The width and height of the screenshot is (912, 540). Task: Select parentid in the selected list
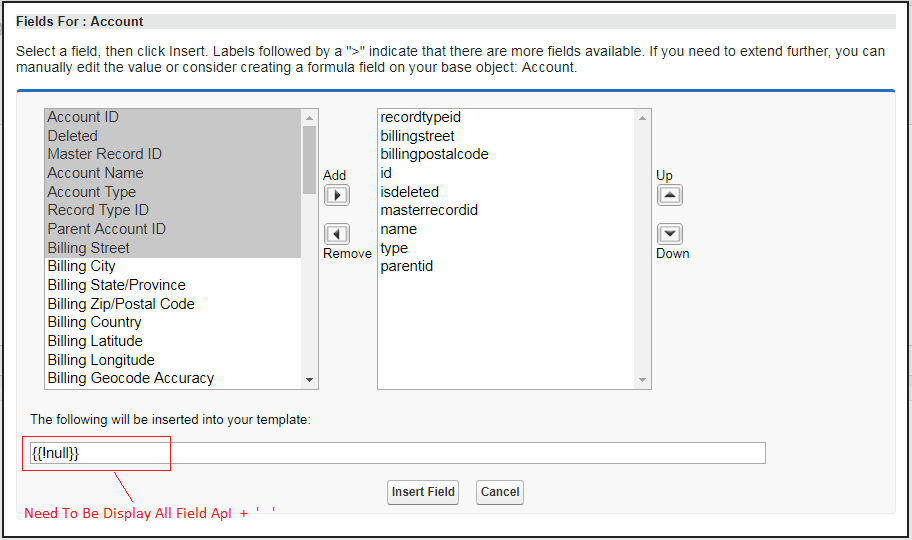(406, 266)
